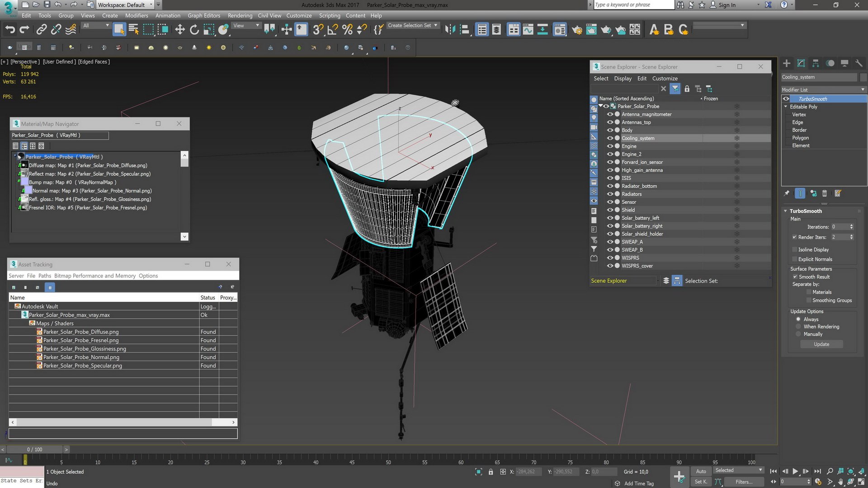The image size is (868, 488).
Task: Open the Modify command panel tab
Action: [801, 63]
